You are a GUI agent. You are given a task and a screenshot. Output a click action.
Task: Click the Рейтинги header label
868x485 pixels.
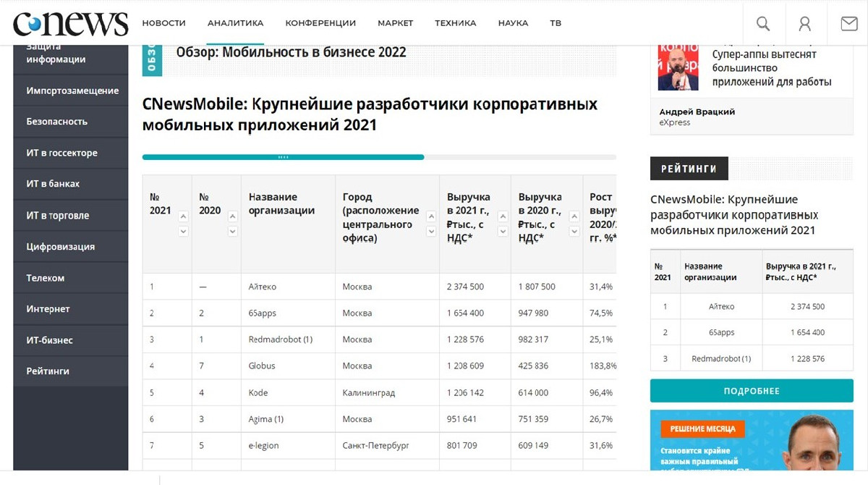pyautogui.click(x=689, y=169)
